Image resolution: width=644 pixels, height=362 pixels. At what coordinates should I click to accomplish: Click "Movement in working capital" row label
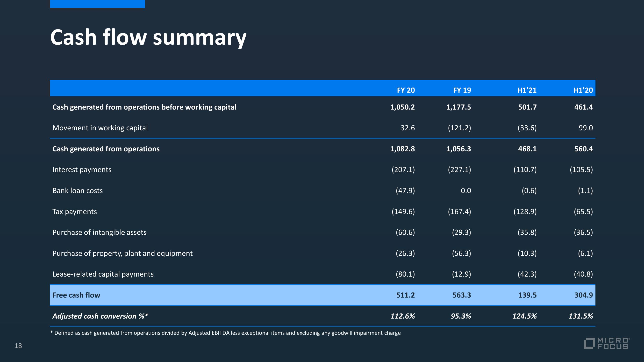[x=100, y=128]
